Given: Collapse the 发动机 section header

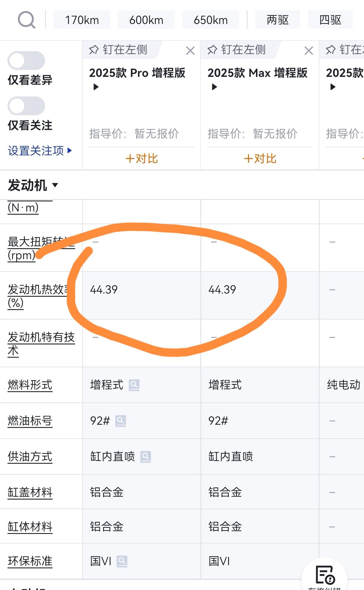Looking at the screenshot, I should 33,185.
